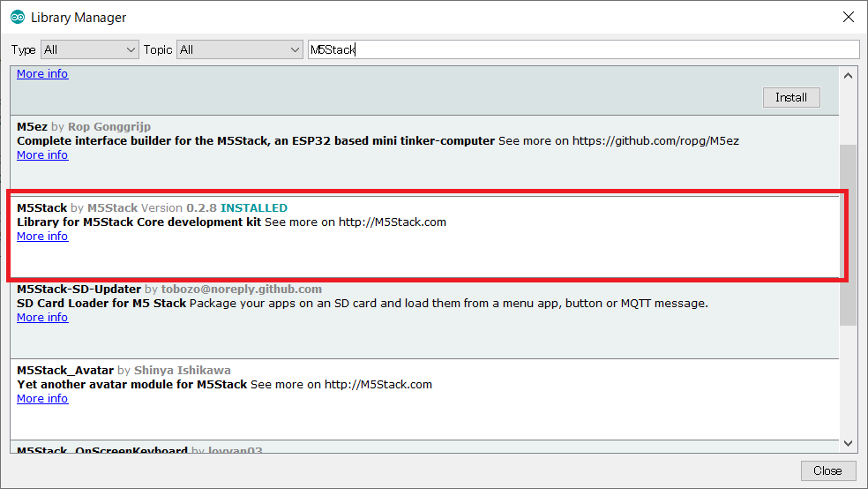The height and width of the screenshot is (489, 868).
Task: Click the search field containing M5Stack
Action: click(583, 49)
